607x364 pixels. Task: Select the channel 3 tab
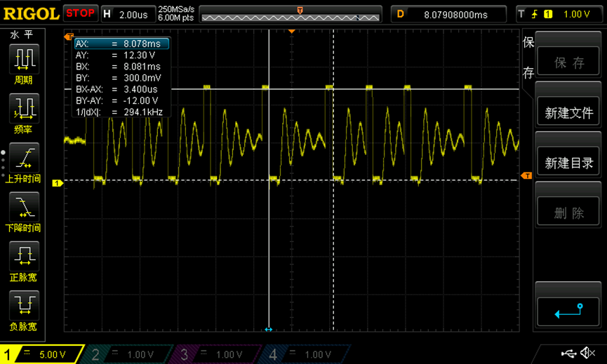pos(215,354)
